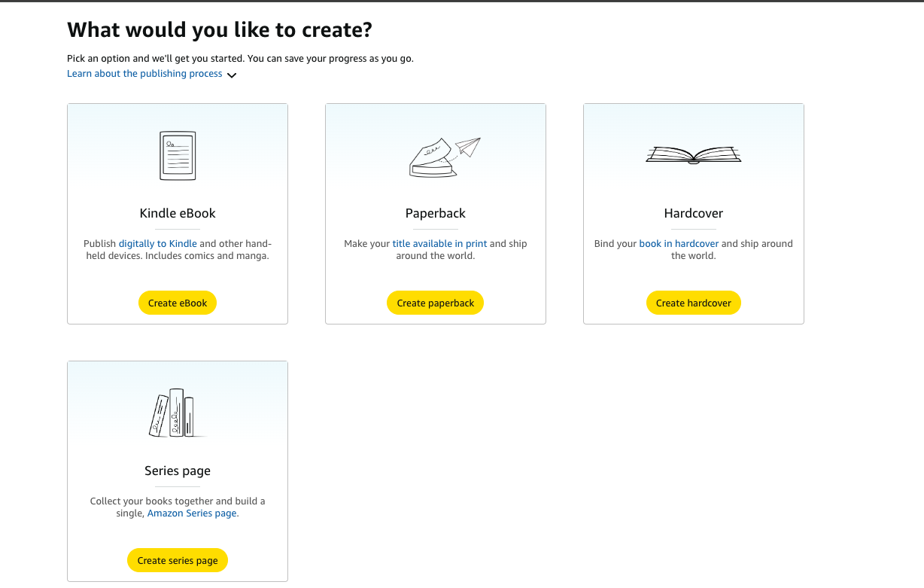Screen dimensions: 924x588
Task: Click the 'What would you like to create?' heading
Action: (x=220, y=30)
